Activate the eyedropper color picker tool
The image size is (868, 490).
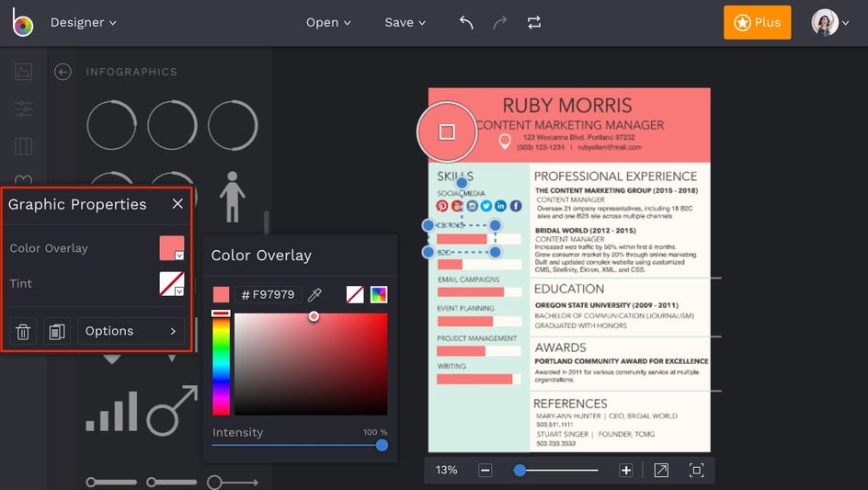(314, 294)
